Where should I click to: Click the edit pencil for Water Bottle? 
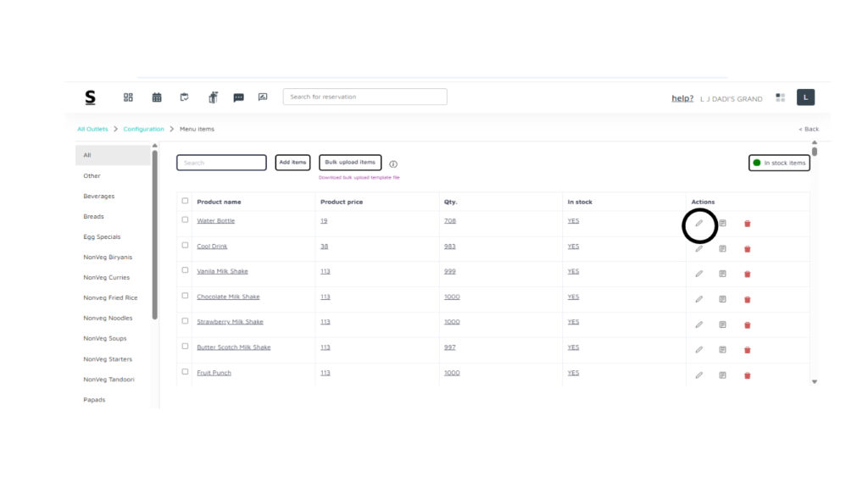coord(699,224)
